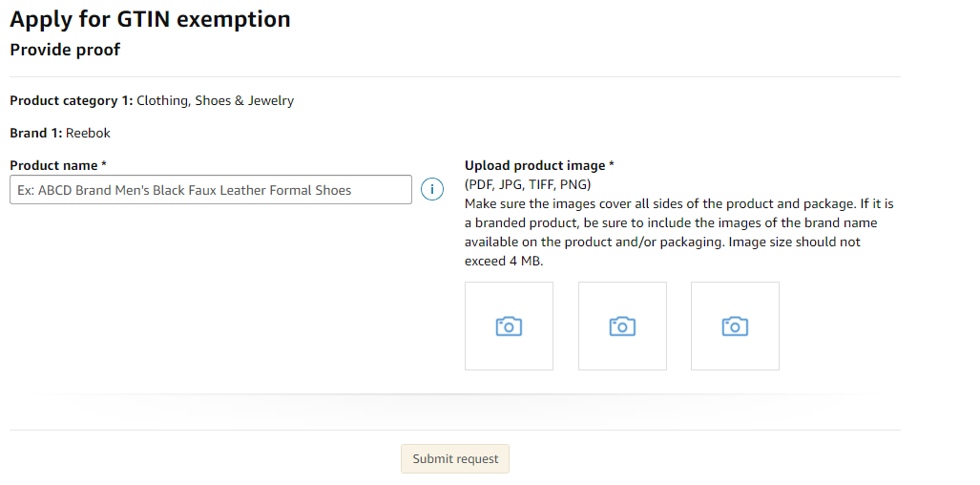980x485 pixels.
Task: Click the "Brand 1:" label
Action: [x=36, y=133]
